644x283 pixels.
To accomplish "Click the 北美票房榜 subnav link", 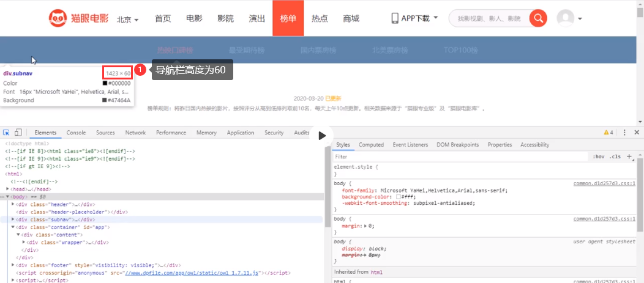I will click(390, 51).
